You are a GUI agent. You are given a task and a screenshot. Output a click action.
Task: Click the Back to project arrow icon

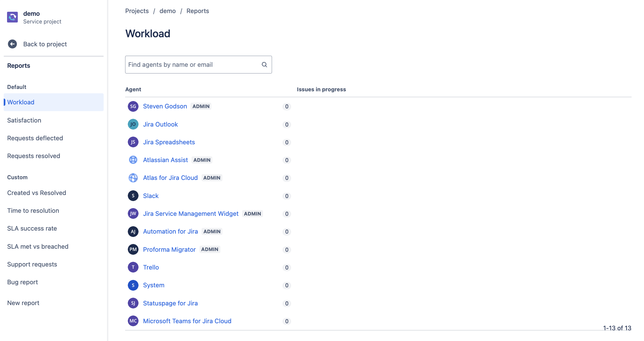(x=12, y=44)
